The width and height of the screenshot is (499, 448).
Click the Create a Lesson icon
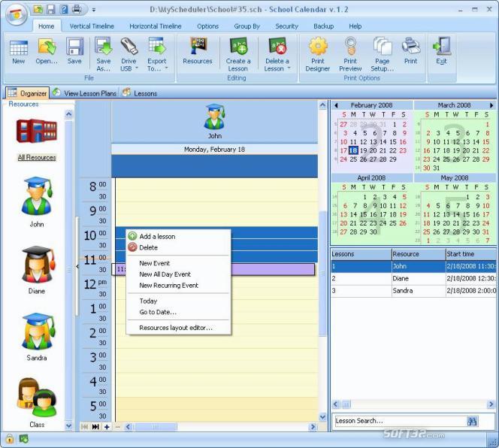238,47
